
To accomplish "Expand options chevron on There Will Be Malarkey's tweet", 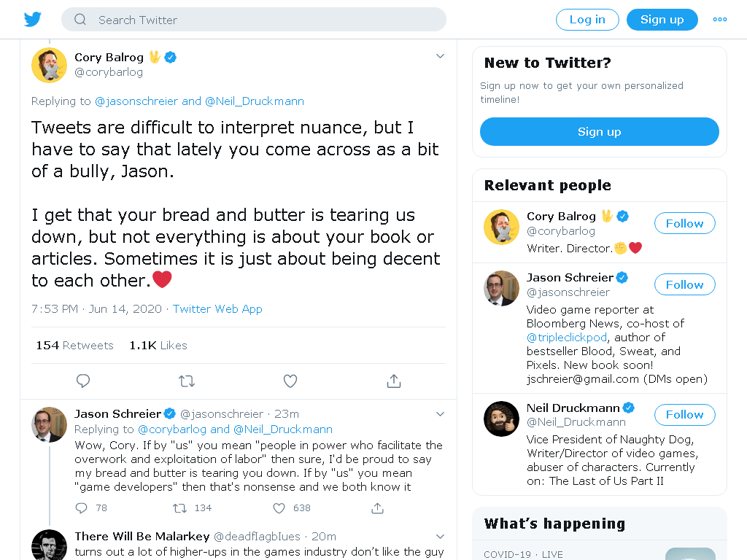I will (x=440, y=536).
